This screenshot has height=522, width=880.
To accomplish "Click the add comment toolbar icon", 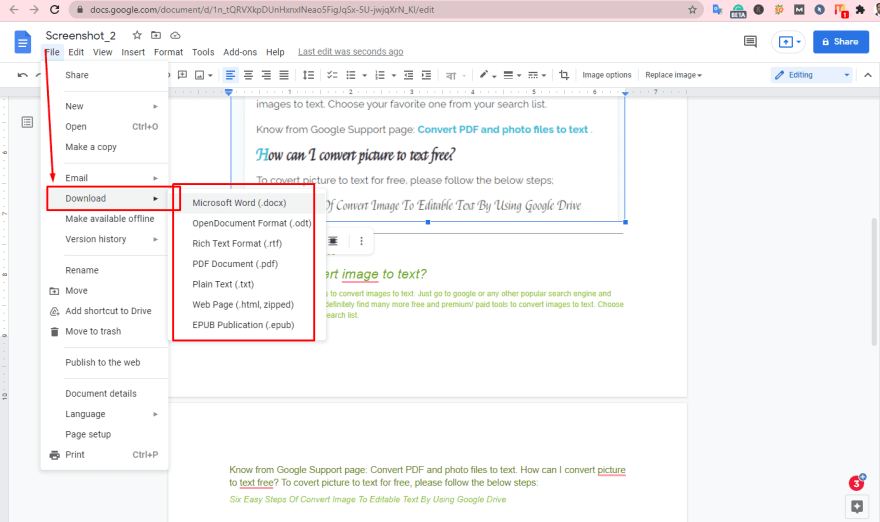I will pyautogui.click(x=182, y=75).
